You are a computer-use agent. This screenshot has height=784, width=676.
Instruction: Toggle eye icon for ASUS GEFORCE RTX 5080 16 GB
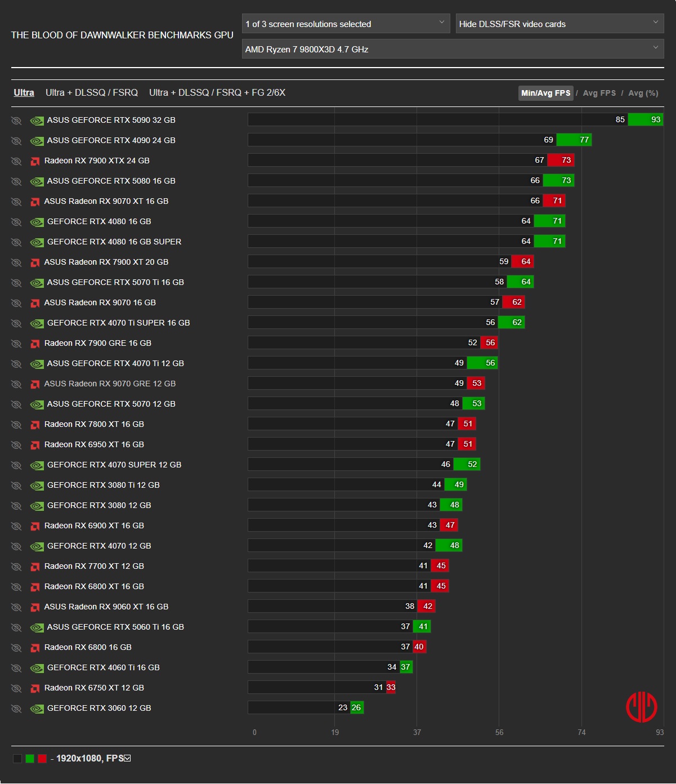16,181
